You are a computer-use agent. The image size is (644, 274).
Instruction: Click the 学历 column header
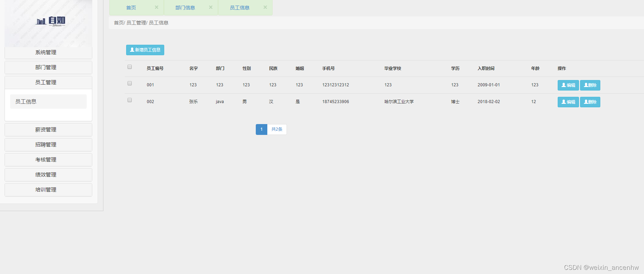click(455, 68)
